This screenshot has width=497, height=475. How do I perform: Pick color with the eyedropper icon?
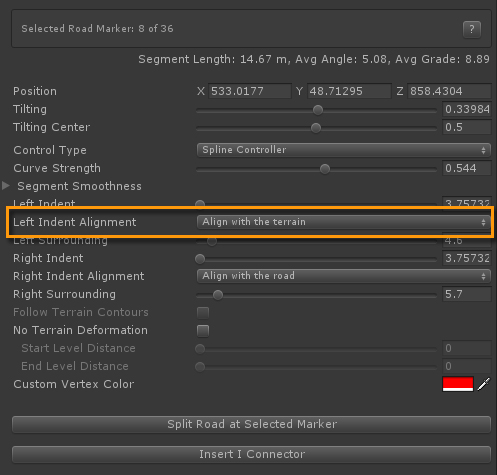coord(484,384)
